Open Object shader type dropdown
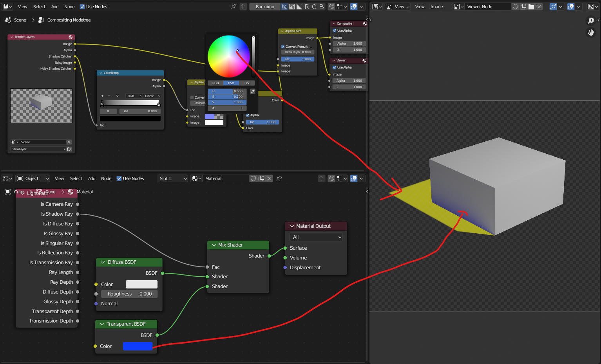The width and height of the screenshot is (601, 364). tap(33, 178)
